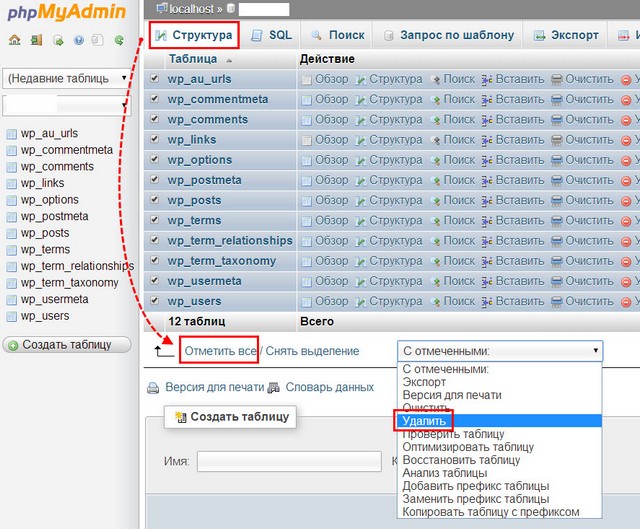Select wp_postmeta in the sidebar tree
The width and height of the screenshot is (640, 529).
coord(54,216)
